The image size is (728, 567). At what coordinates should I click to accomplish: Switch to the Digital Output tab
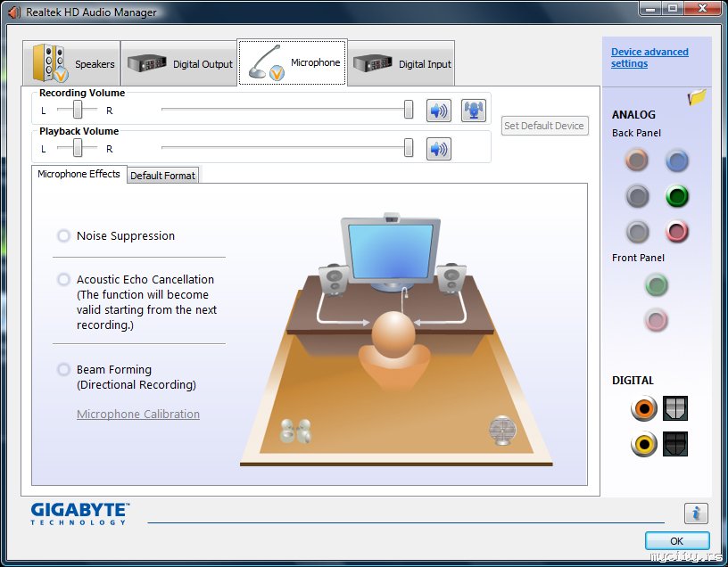[179, 63]
